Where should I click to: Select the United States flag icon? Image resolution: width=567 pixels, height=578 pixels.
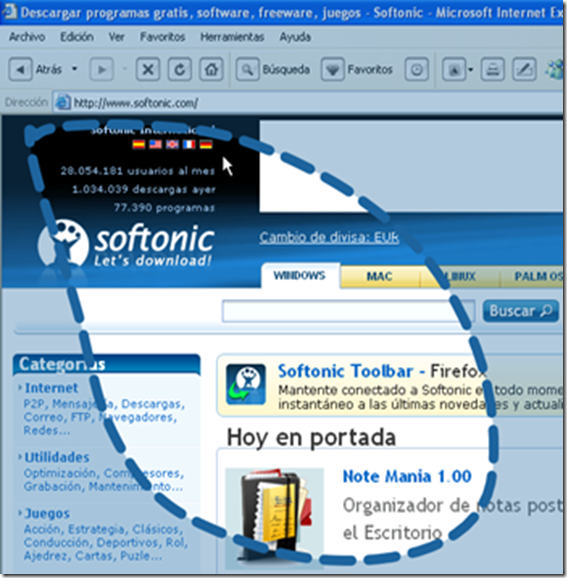[x=155, y=144]
